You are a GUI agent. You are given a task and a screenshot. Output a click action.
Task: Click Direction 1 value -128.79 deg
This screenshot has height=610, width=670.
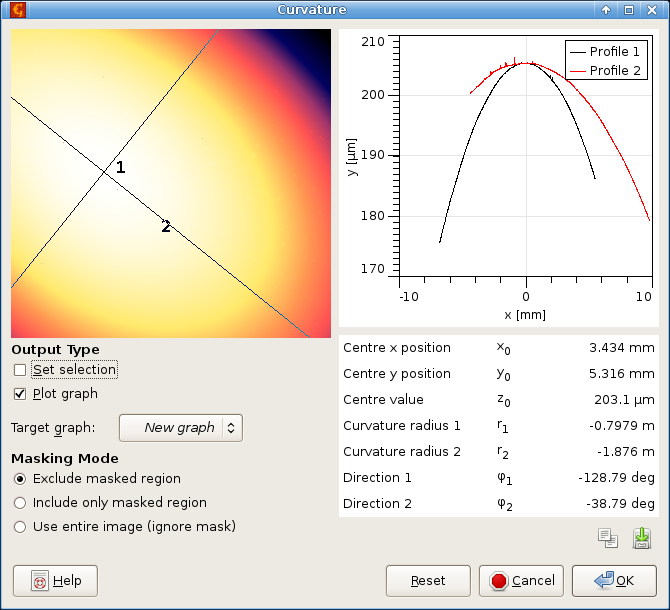616,478
